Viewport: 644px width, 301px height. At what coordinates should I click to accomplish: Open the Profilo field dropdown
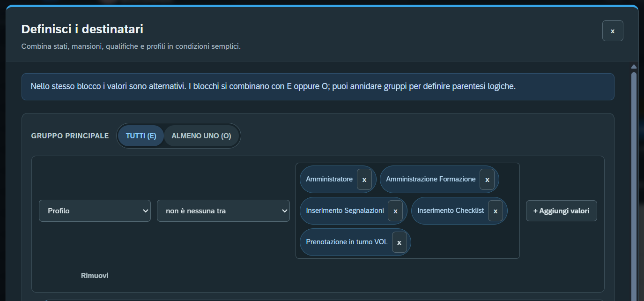click(95, 211)
